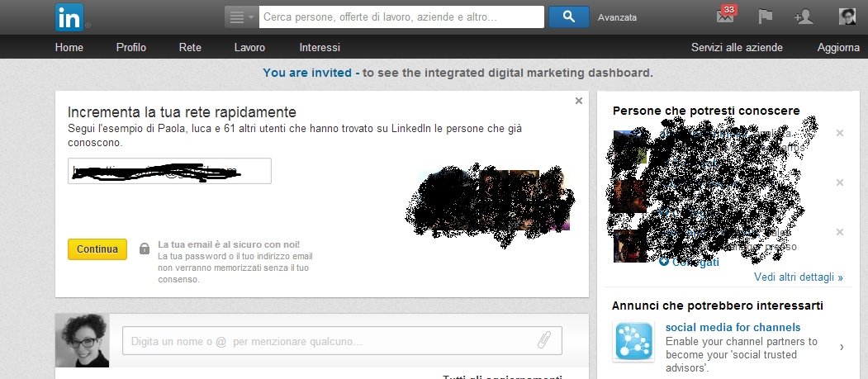Open Avanzata advanced search link
Screen dimensions: 868x379
pyautogui.click(x=617, y=17)
